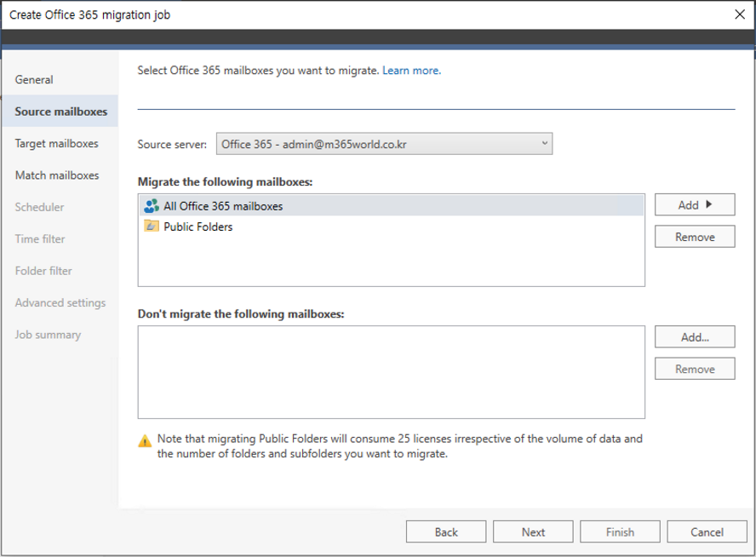
Task: Click Add... for excluded mailboxes
Action: point(695,337)
